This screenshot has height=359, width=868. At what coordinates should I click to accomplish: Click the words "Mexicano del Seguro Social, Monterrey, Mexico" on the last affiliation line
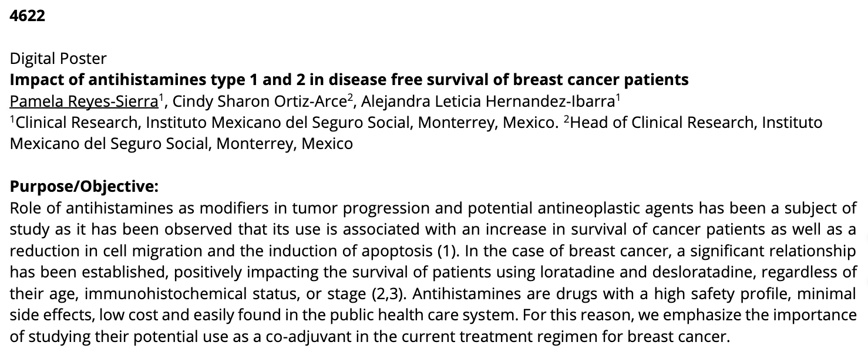[x=181, y=143]
